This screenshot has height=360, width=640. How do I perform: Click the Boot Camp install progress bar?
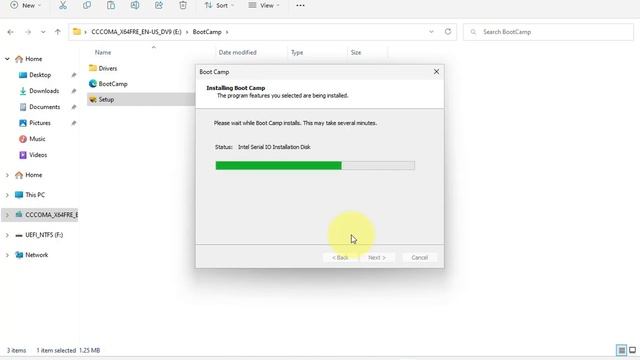tap(315, 165)
